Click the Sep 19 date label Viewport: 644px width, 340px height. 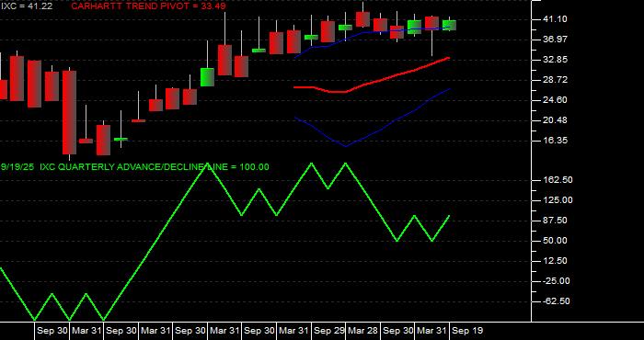467,331
